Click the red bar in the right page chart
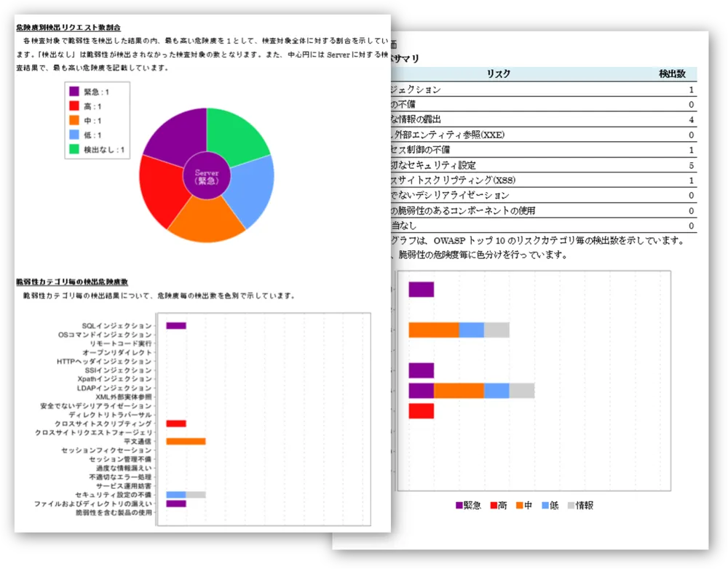The image size is (728, 569). click(x=421, y=411)
